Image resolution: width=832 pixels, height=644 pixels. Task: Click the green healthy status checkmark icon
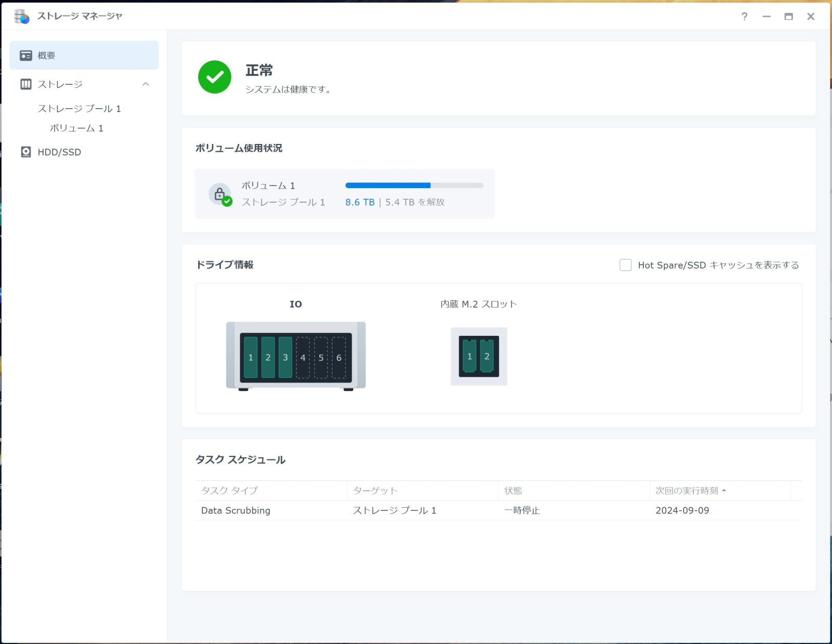tap(214, 77)
